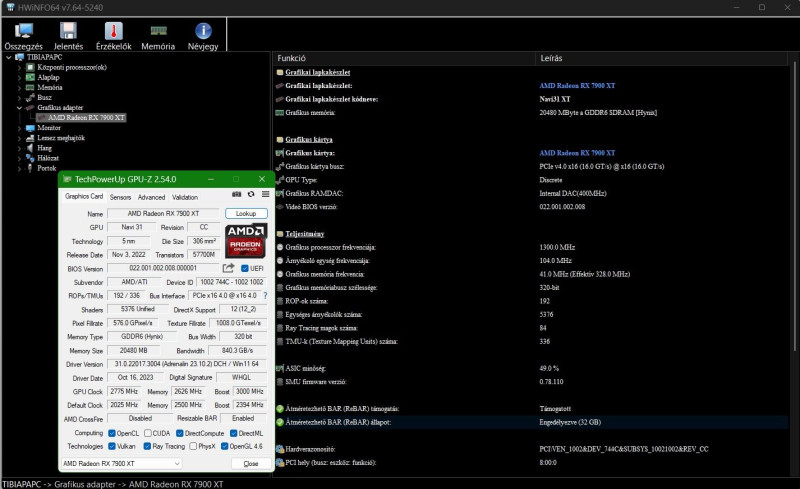Image resolution: width=800 pixels, height=489 pixels.
Task: Click AMD Radeon RX 7900 XT chipset link
Action: click(577, 86)
